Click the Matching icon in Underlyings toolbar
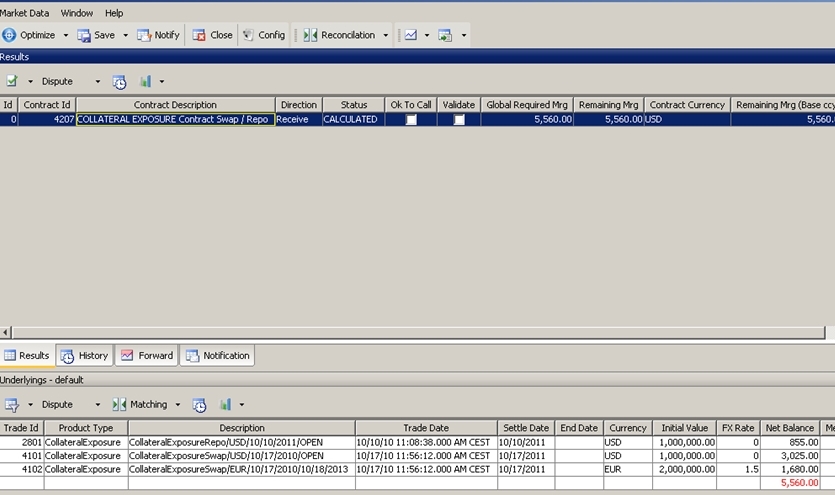The width and height of the screenshot is (835, 495). pyautogui.click(x=119, y=405)
